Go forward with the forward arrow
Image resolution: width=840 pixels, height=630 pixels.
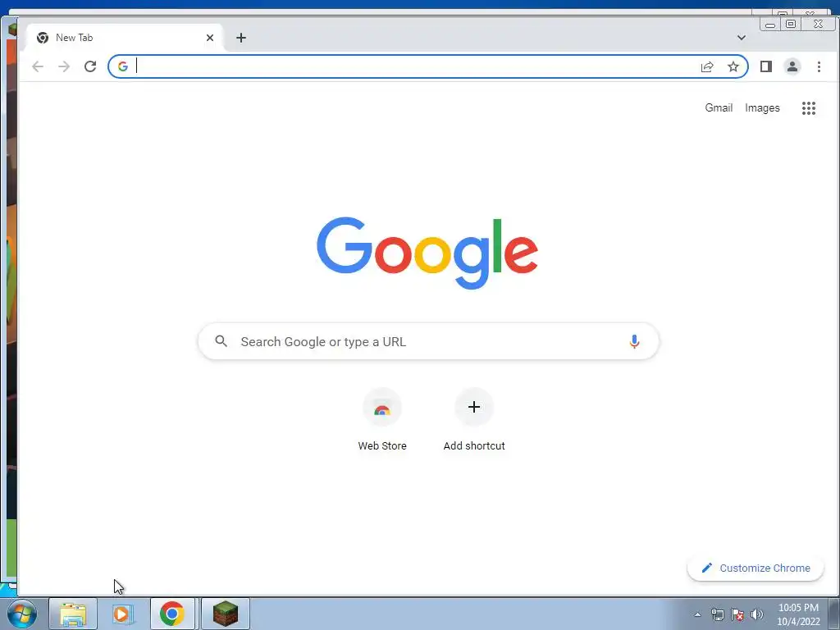[64, 66]
